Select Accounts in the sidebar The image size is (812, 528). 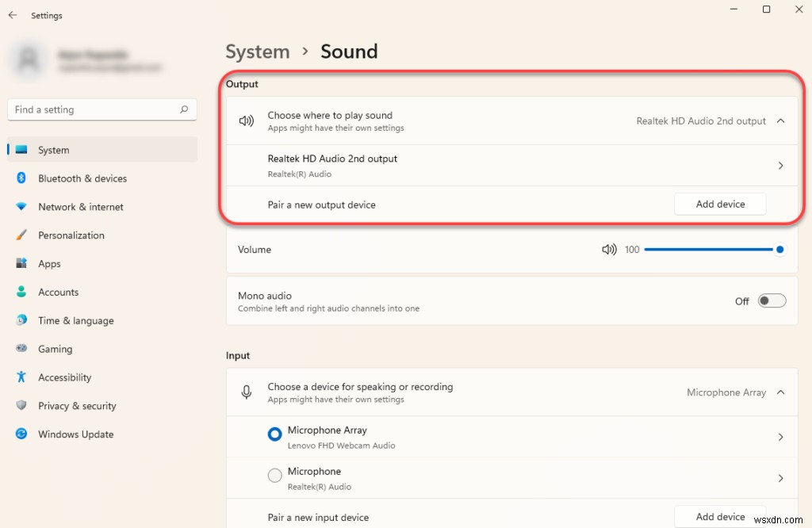pos(21,292)
